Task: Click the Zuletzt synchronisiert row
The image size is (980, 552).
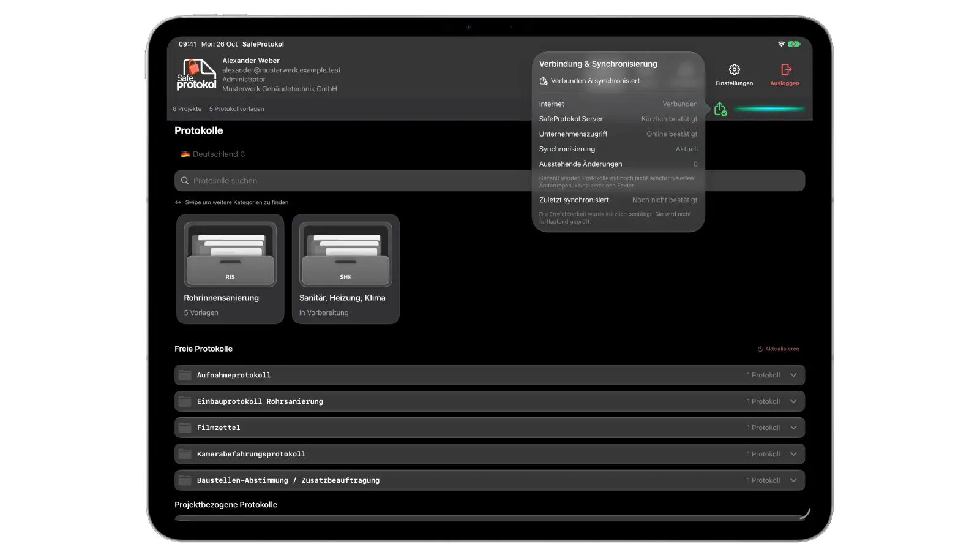Action: pyautogui.click(x=618, y=200)
